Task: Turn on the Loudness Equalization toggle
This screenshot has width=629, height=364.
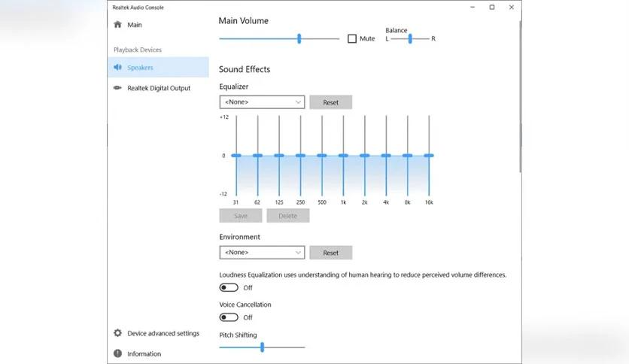Action: pos(229,287)
